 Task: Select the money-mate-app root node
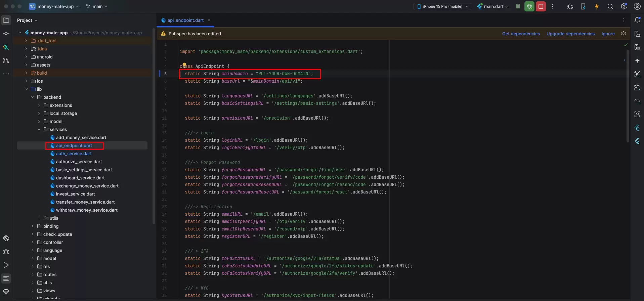click(x=49, y=33)
